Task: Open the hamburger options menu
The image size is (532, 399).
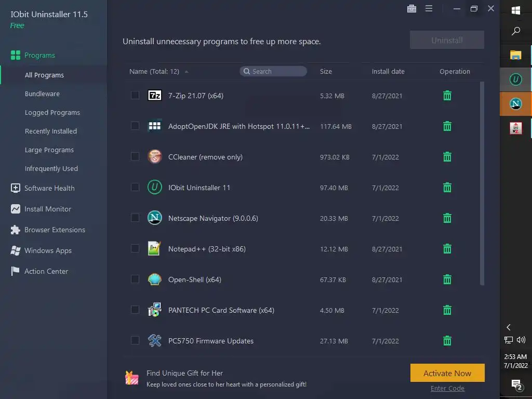Action: pos(429,8)
